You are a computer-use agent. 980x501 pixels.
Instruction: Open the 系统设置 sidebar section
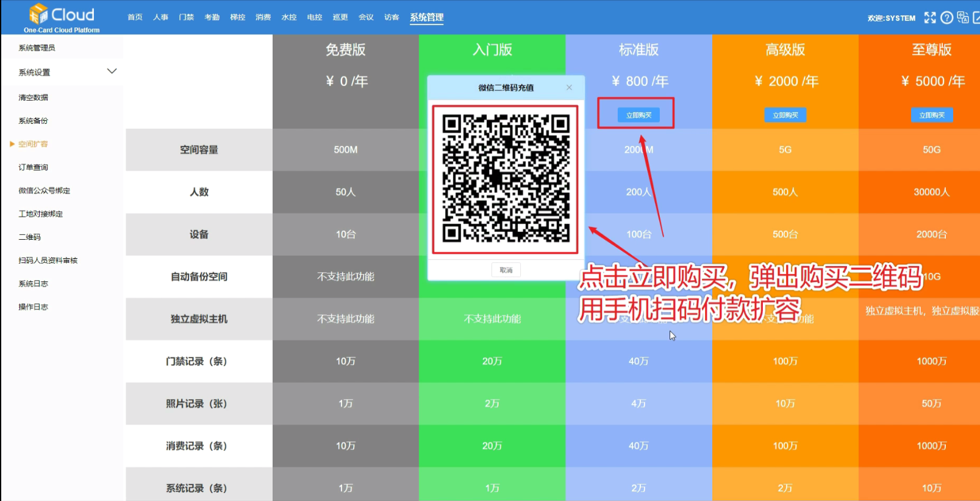click(34, 72)
